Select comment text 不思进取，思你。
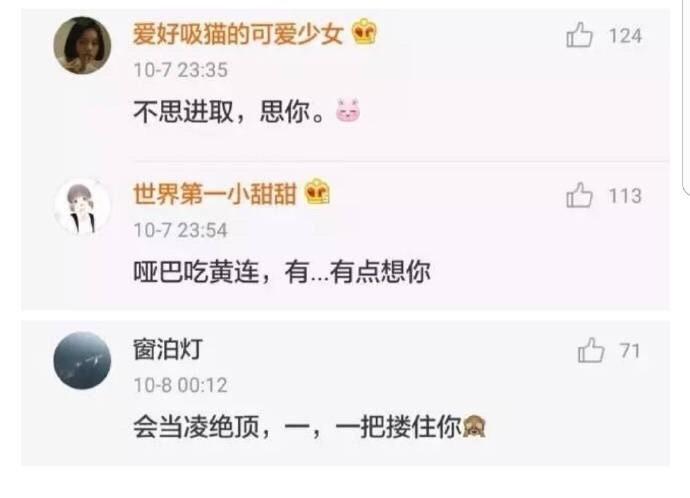 click(x=230, y=112)
